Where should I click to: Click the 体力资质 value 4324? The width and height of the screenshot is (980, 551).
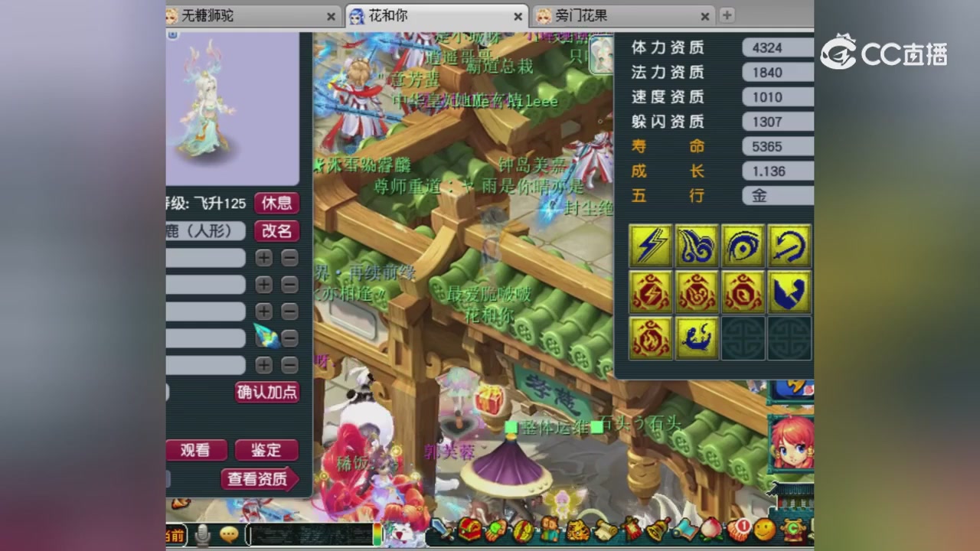[x=778, y=47]
